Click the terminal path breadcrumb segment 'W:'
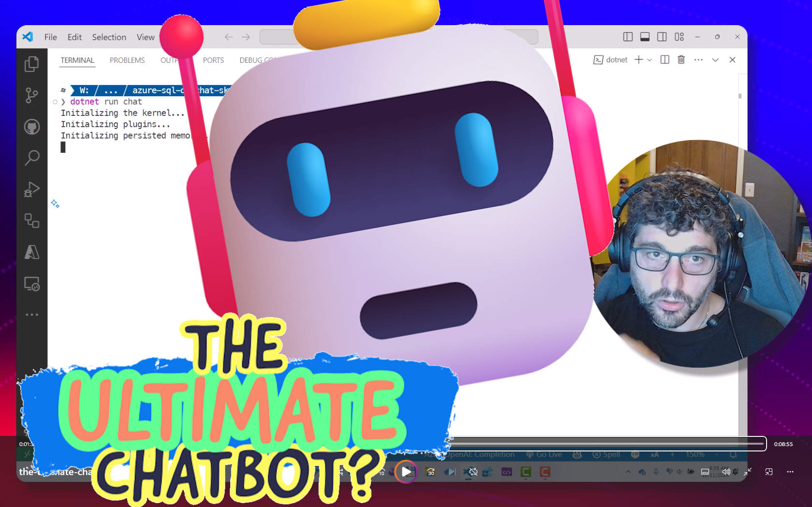 tap(84, 90)
